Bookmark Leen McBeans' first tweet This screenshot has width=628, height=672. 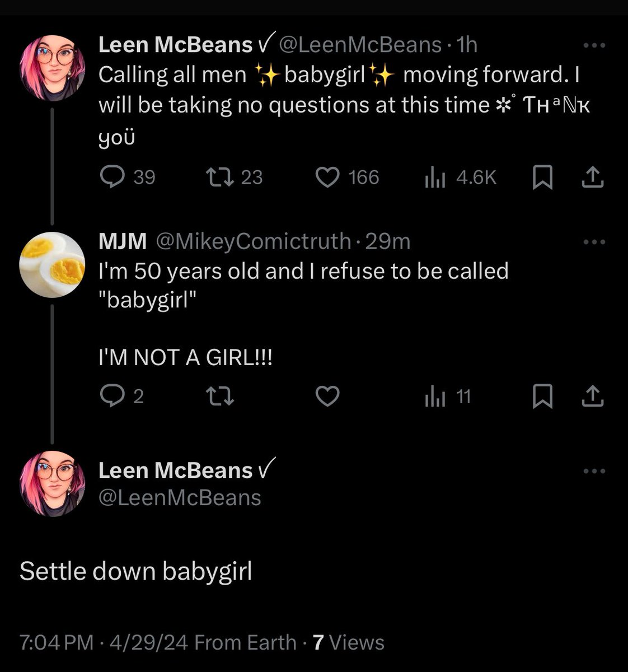542,178
